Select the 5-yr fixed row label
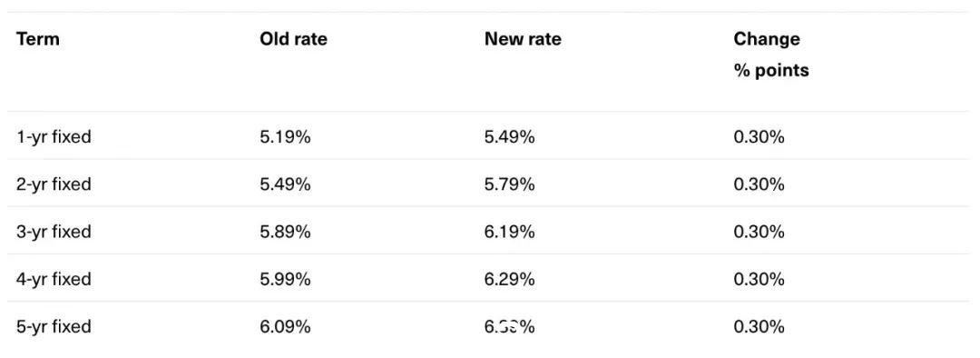Image resolution: width=980 pixels, height=358 pixels. point(54,327)
